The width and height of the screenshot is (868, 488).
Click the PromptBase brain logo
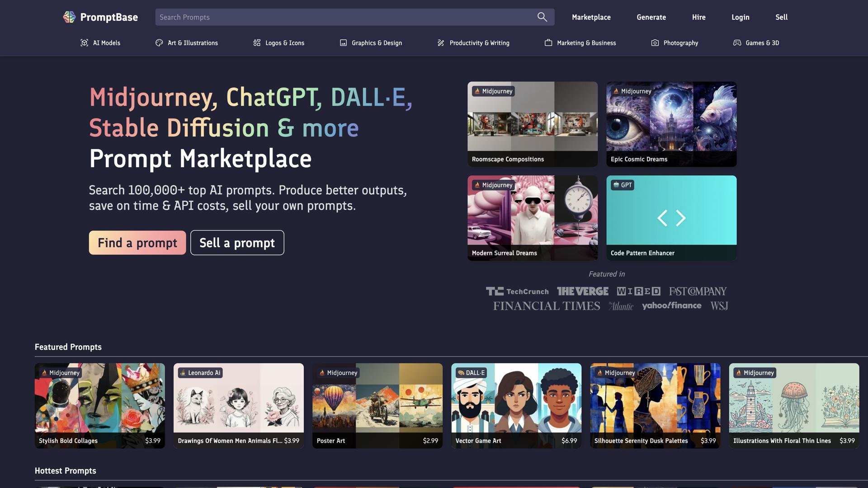tap(69, 17)
